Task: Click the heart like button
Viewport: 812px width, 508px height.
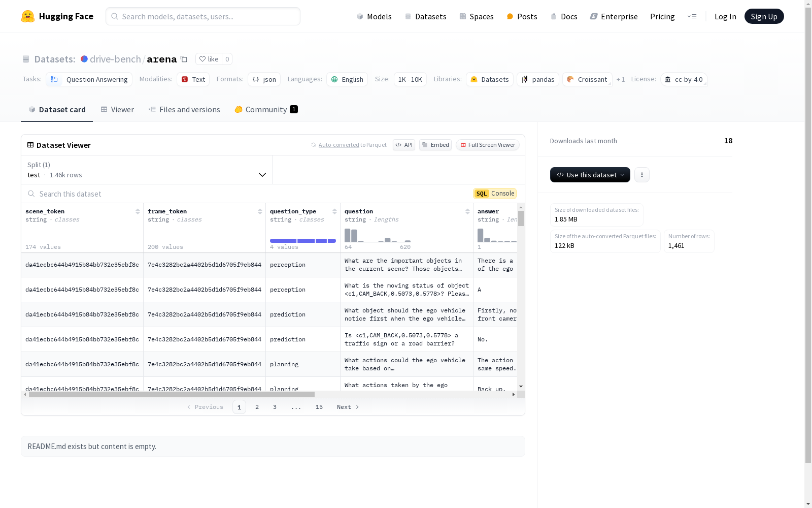Action: pyautogui.click(x=209, y=59)
